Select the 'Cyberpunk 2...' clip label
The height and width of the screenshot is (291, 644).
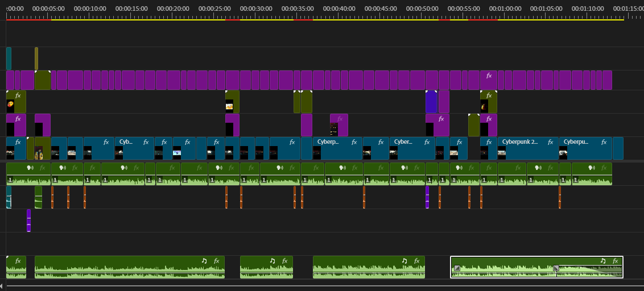520,142
